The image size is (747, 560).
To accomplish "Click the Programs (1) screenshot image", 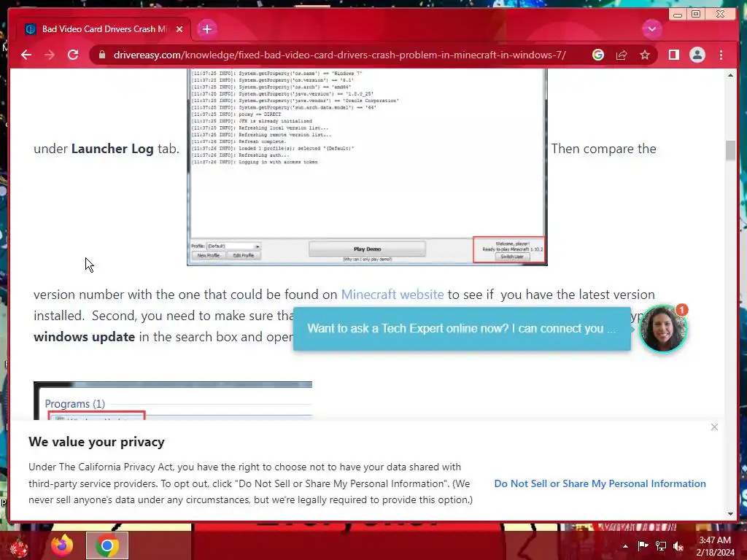I will click(173, 400).
